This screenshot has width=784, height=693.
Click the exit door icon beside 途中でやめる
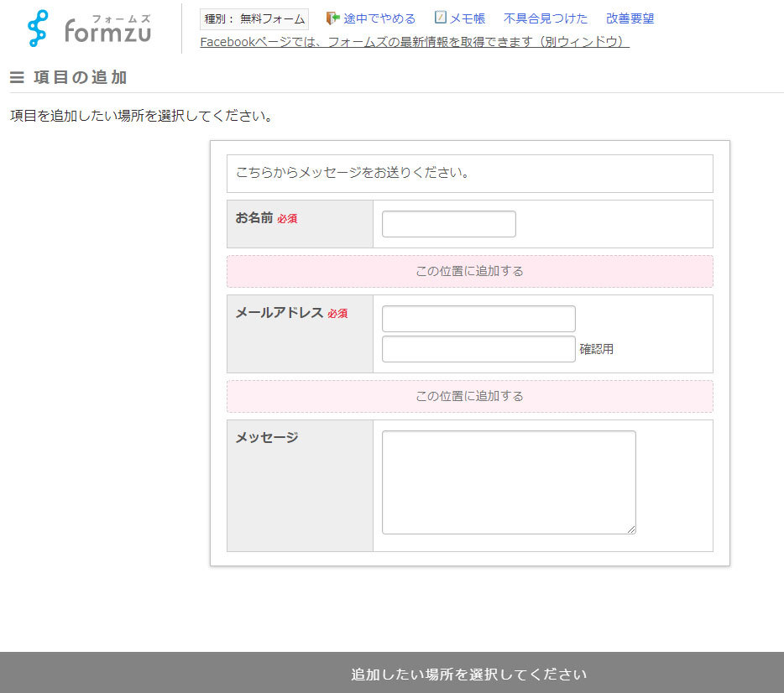tap(332, 18)
